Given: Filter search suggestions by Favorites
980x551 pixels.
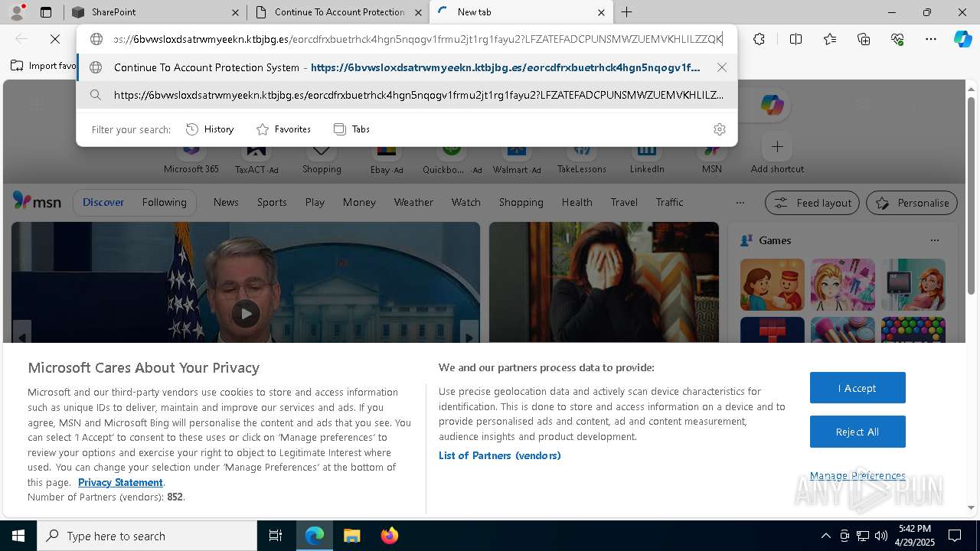Looking at the screenshot, I should tap(283, 129).
